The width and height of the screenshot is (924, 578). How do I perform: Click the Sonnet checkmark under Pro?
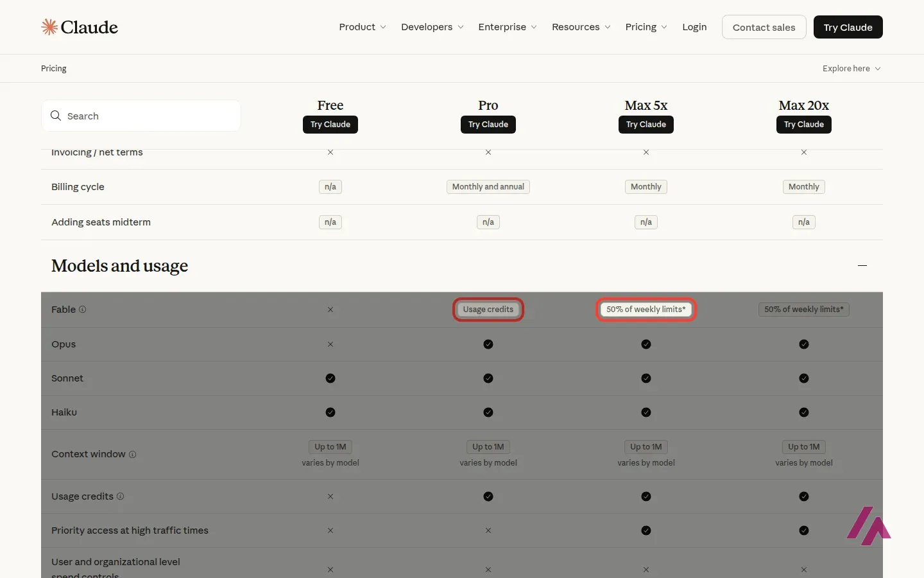(488, 378)
